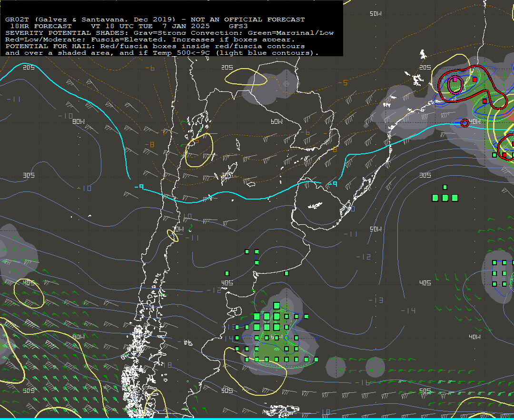Click the orange '-5' contour label
The image size is (514, 420).
coord(343,83)
